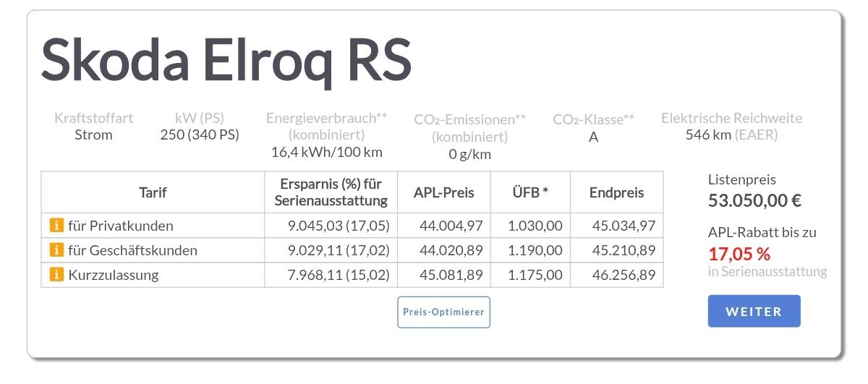Select the für Privatkunden tariff row
The image size is (868, 384).
352,226
